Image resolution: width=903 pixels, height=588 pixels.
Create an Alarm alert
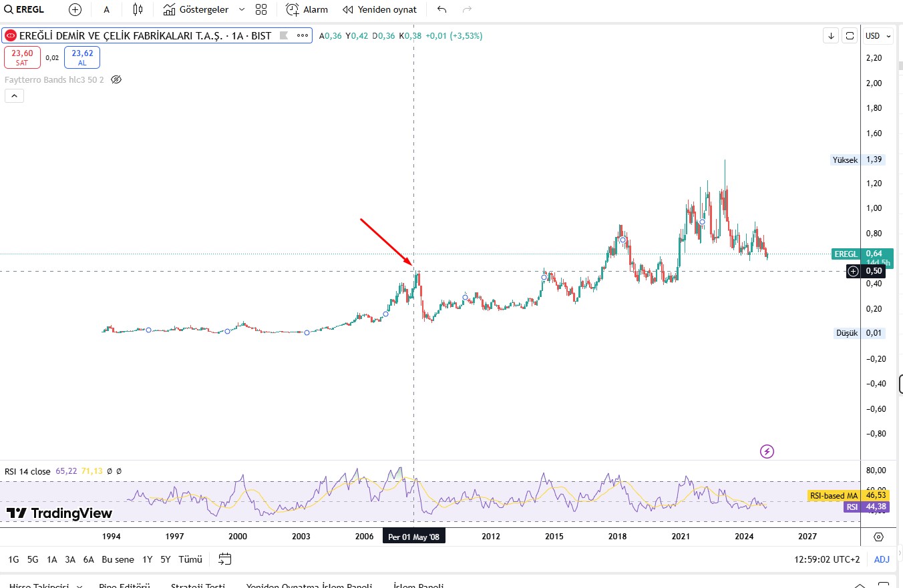(307, 10)
